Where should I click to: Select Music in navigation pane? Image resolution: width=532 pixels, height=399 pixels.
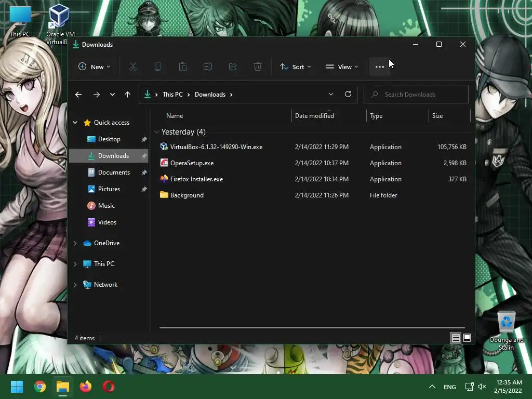coord(109,206)
